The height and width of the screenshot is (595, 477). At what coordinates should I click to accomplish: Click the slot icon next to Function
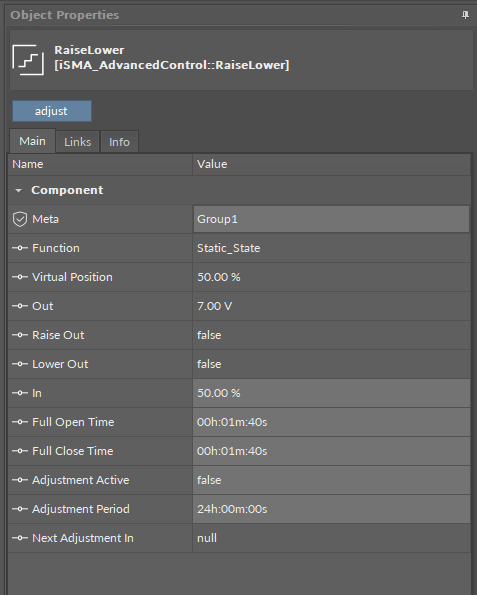click(20, 248)
